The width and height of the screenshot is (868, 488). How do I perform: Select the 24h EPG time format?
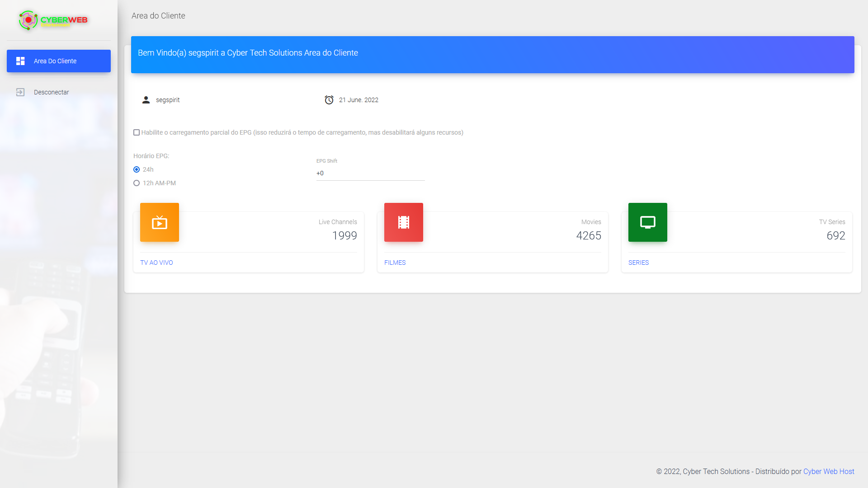137,169
